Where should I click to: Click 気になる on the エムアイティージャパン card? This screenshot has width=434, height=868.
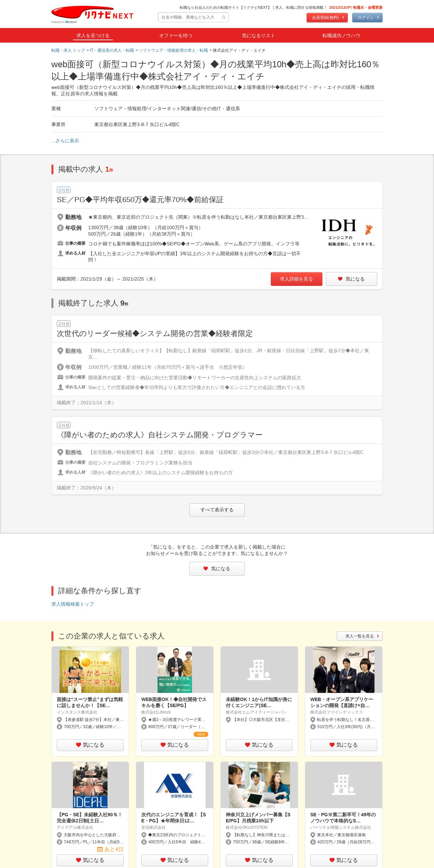[x=259, y=745]
